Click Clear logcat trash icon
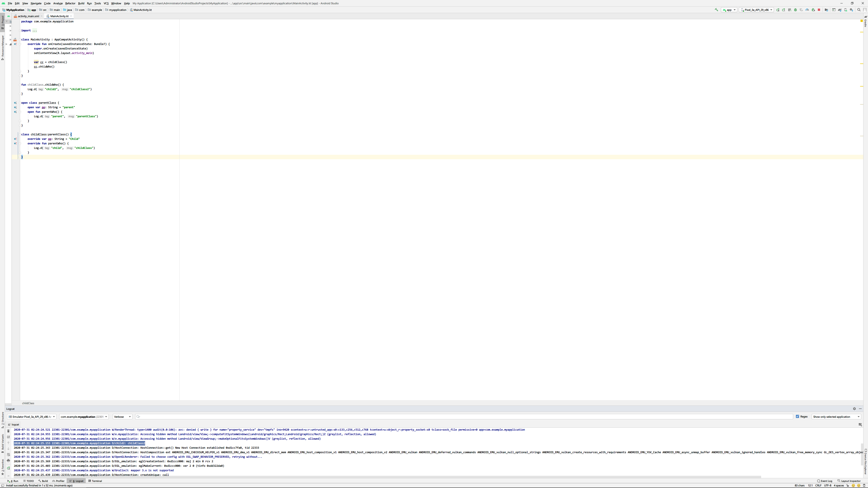 pyautogui.click(x=8, y=431)
